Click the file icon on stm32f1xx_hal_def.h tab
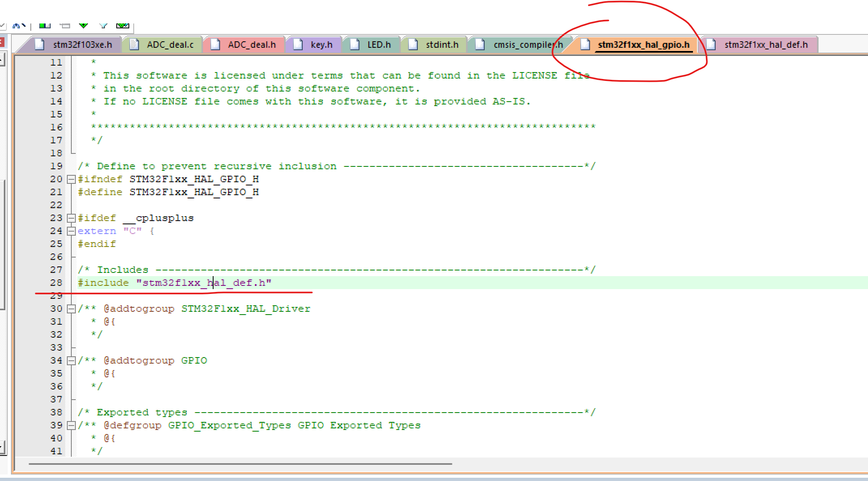This screenshot has width=868, height=481. coord(711,45)
